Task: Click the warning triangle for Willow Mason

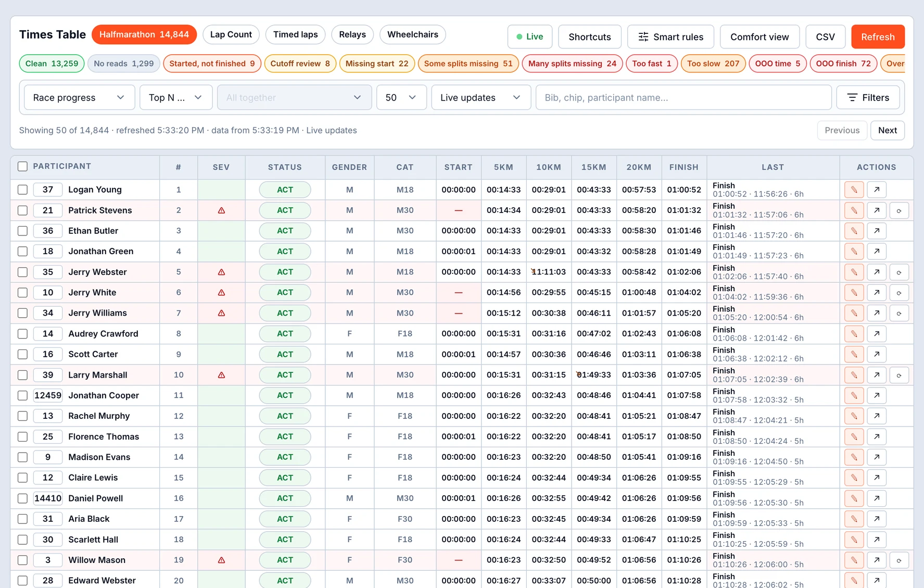Action: [221, 560]
